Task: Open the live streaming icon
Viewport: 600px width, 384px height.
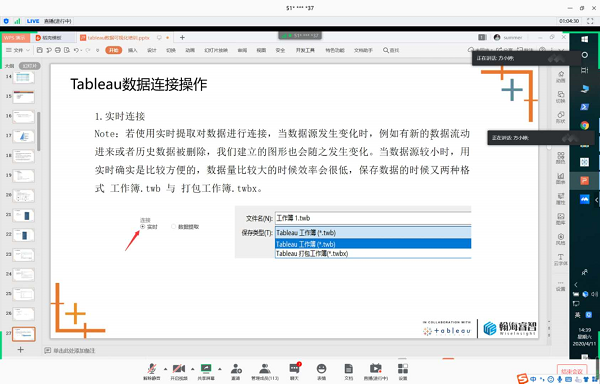Action: (x=376, y=369)
